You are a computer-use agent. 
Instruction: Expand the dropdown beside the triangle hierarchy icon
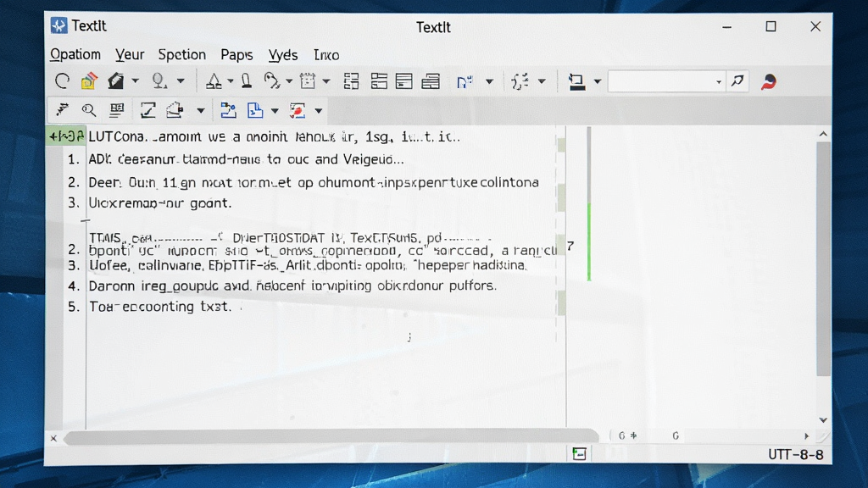pyautogui.click(x=231, y=81)
